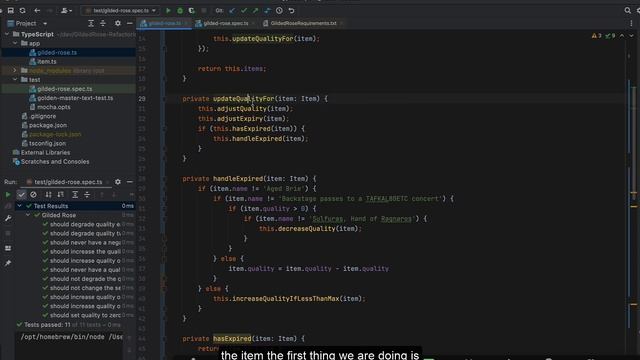Viewport: 640px width, 360px height.
Task: Open Project panel settings gear
Action: 118,24
